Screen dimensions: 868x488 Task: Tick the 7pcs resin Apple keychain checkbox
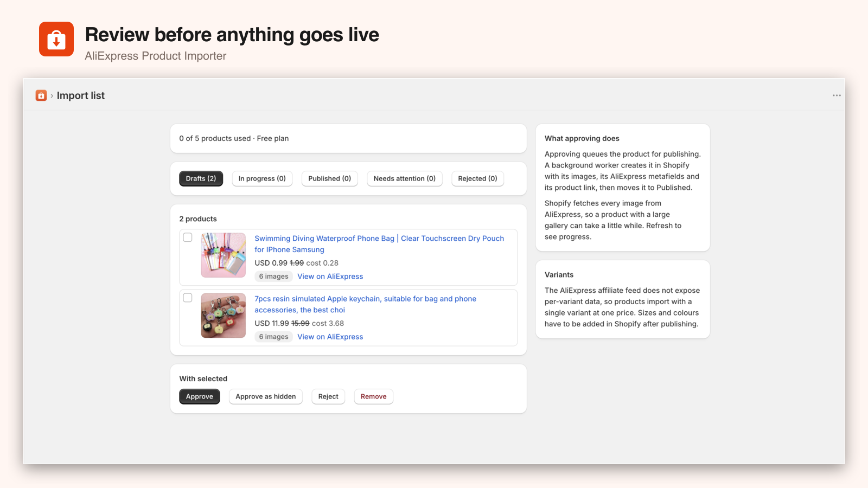click(x=188, y=298)
